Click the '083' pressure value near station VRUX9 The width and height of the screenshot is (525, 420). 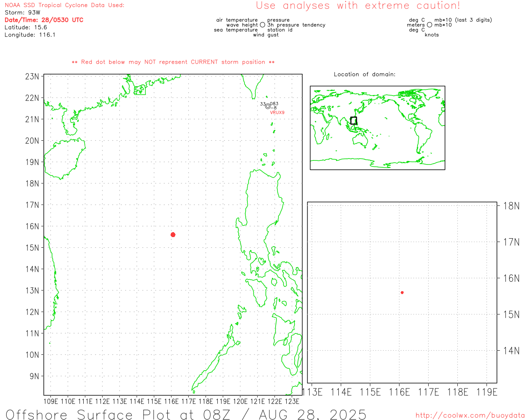274,104
